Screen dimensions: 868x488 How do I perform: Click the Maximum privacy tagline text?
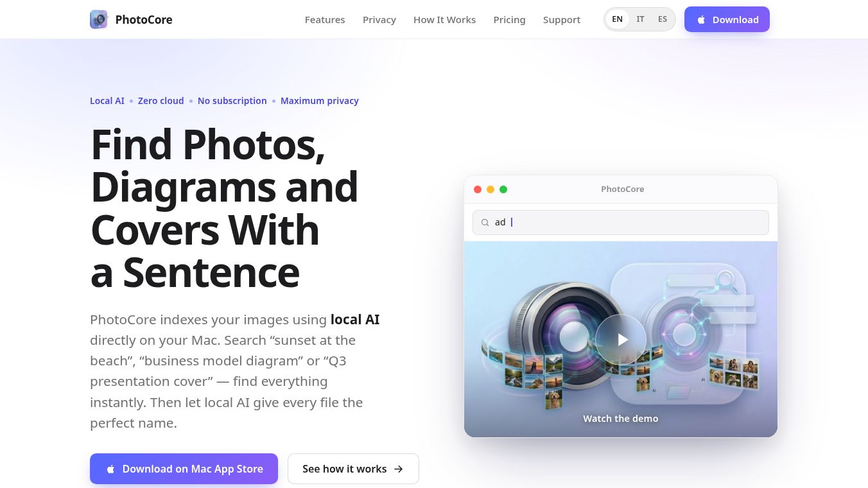point(320,101)
